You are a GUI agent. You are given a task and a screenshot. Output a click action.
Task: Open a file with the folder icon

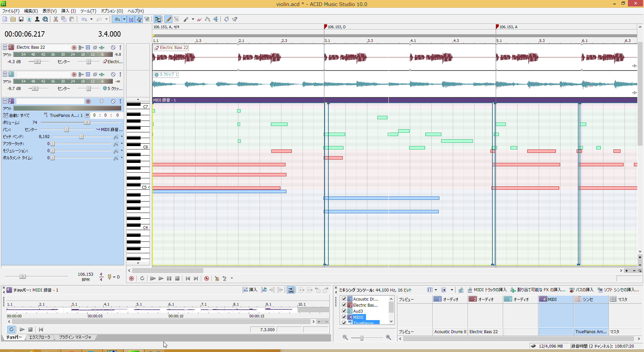[13, 19]
